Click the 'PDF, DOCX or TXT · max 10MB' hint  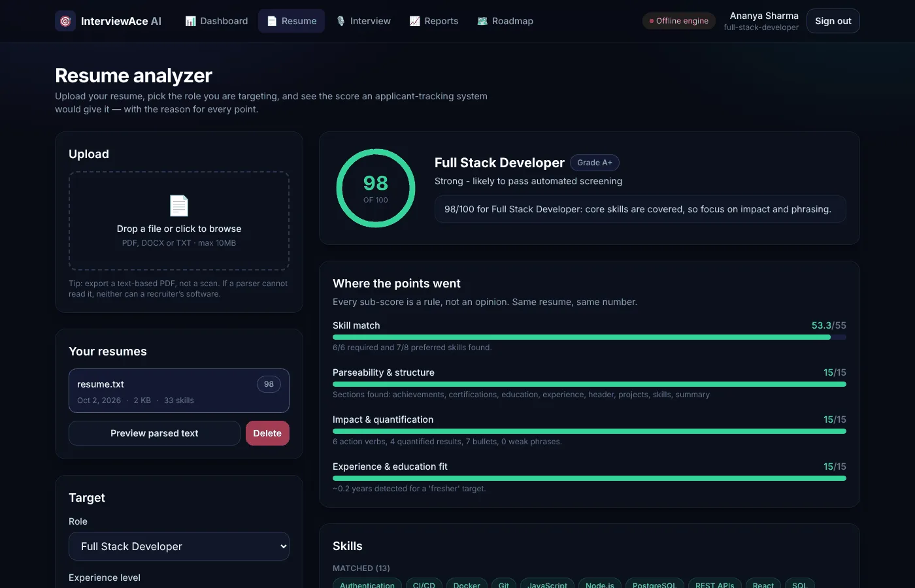point(179,243)
